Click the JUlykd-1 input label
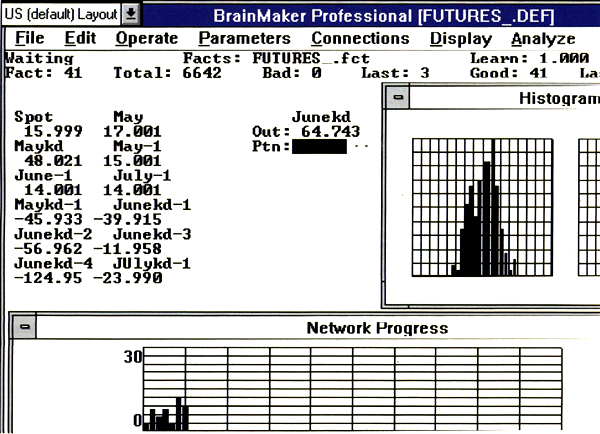The width and height of the screenshot is (600, 434). click(x=152, y=263)
